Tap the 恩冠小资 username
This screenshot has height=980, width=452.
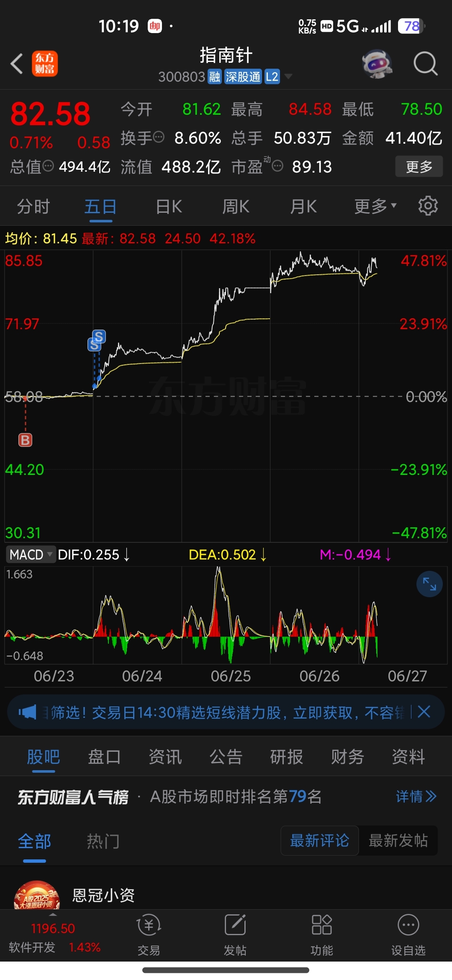[x=103, y=895]
